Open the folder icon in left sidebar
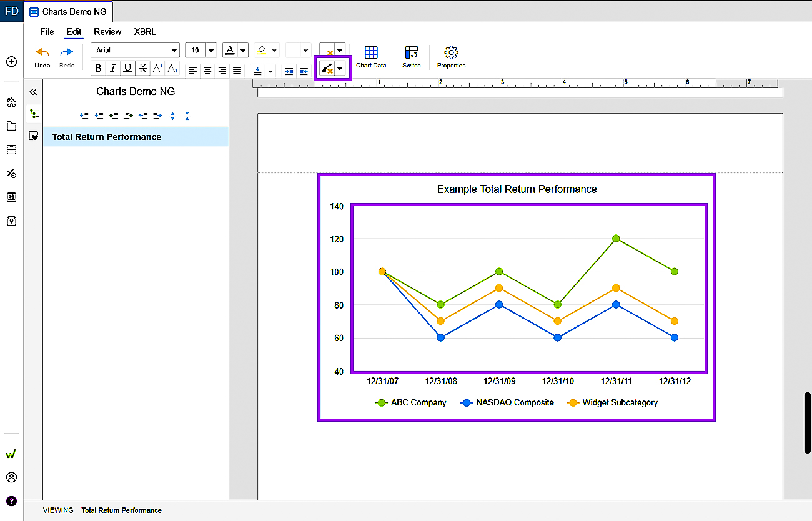812x521 pixels. tap(11, 126)
